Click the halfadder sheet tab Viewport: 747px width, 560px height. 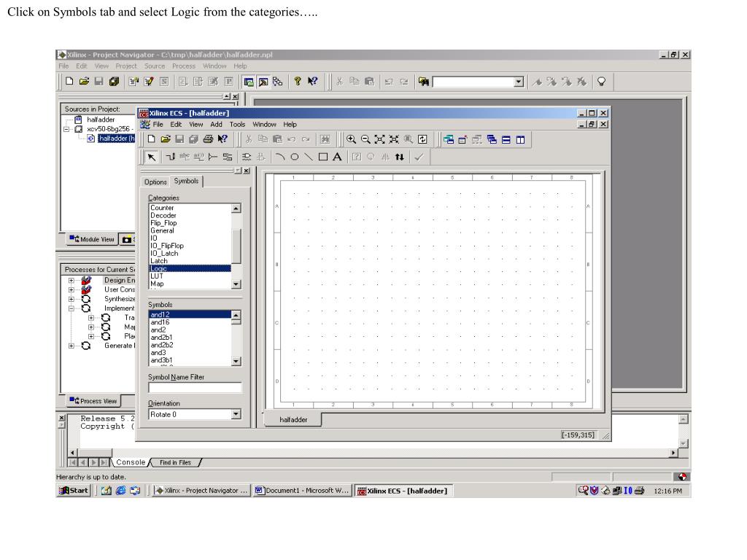293,419
